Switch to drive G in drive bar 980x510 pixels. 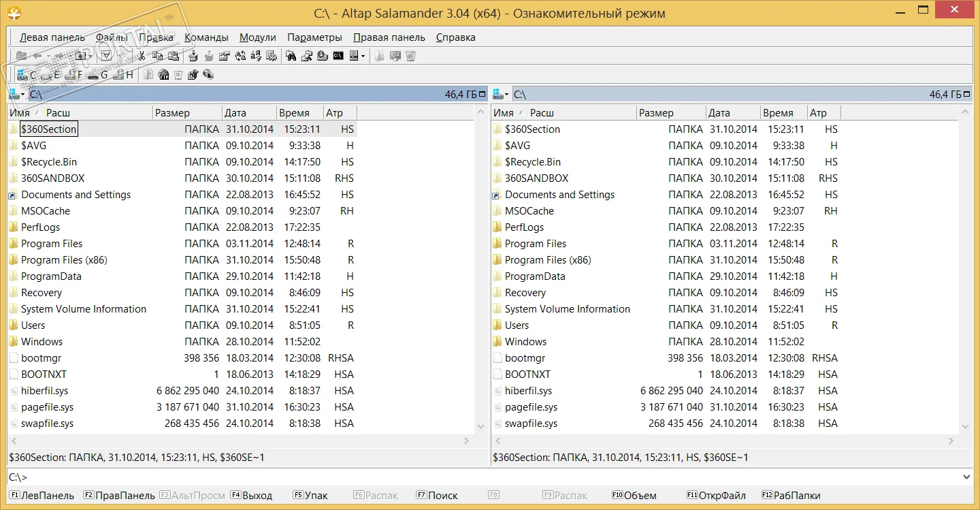pos(98,75)
